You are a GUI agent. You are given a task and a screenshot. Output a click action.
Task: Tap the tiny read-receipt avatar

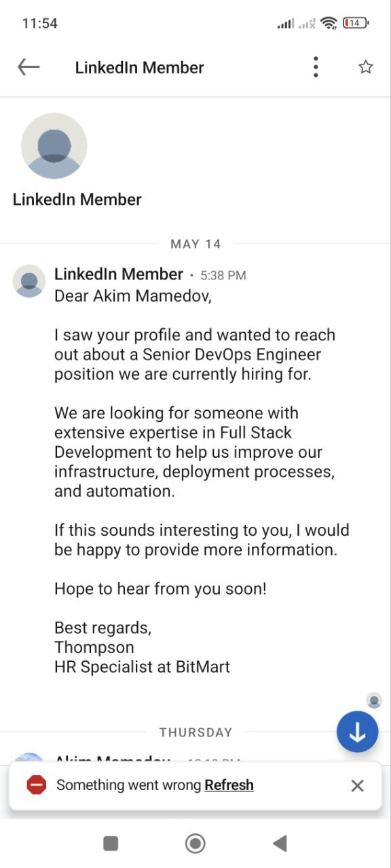pyautogui.click(x=374, y=700)
